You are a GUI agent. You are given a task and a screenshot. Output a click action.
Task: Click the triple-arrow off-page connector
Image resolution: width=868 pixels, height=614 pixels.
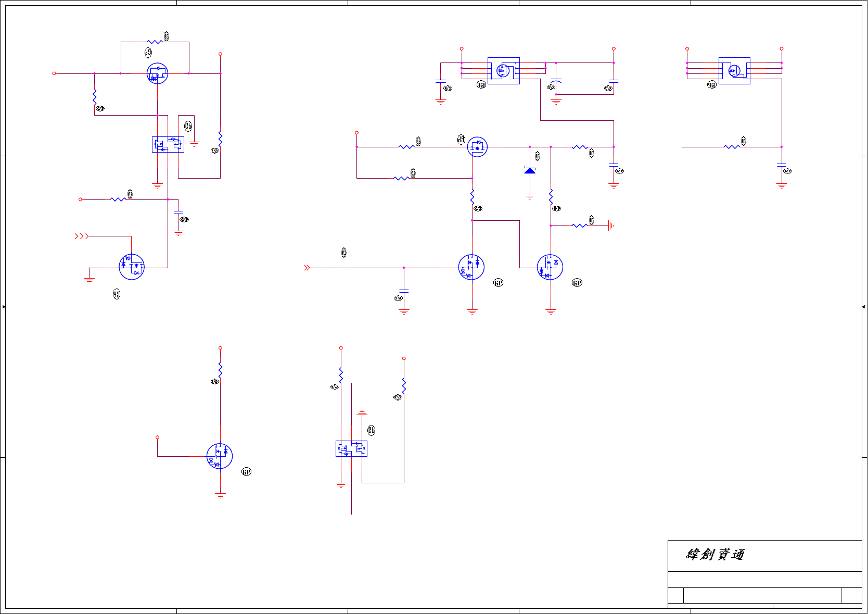82,236
